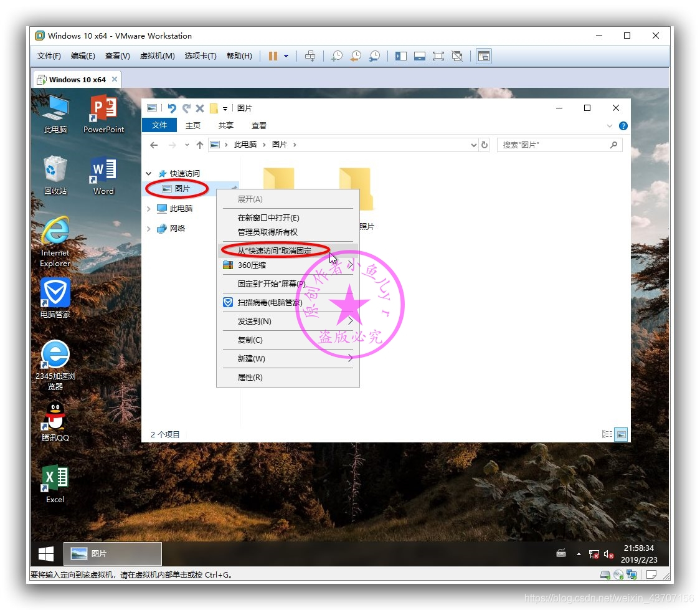Send Ctrl+Alt+Del to the guest OS
The image size is (700, 610).
[x=310, y=56]
